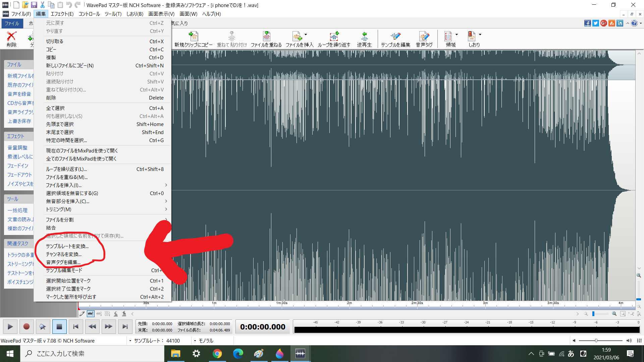644x362 pixels.
Task: Choose Edit Audio Tags menu item
Action: click(x=103, y=262)
